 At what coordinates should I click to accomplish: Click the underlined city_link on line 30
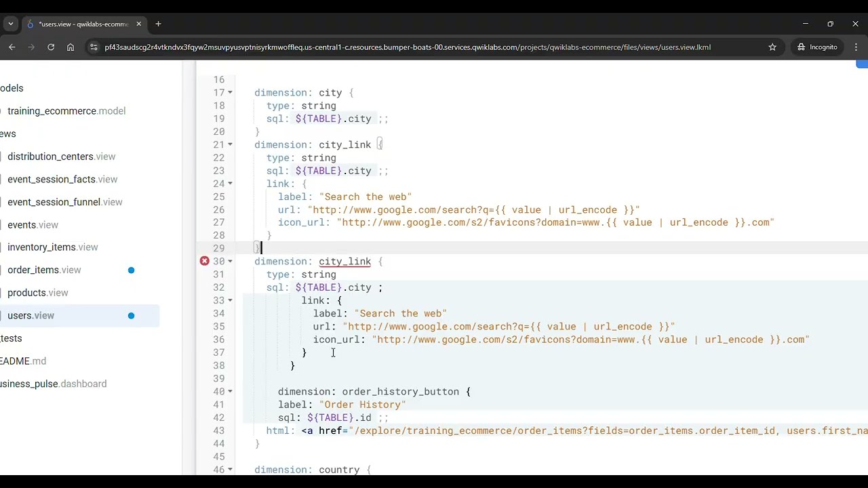pos(344,262)
